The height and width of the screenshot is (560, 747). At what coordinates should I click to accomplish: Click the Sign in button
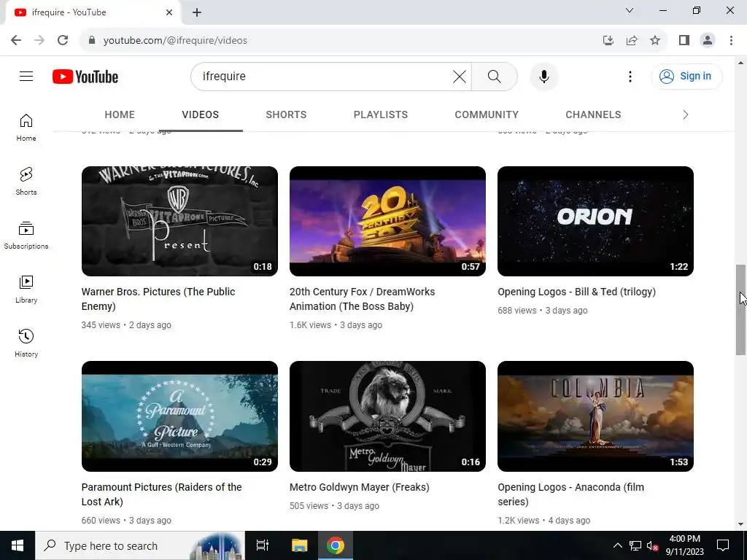[686, 76]
